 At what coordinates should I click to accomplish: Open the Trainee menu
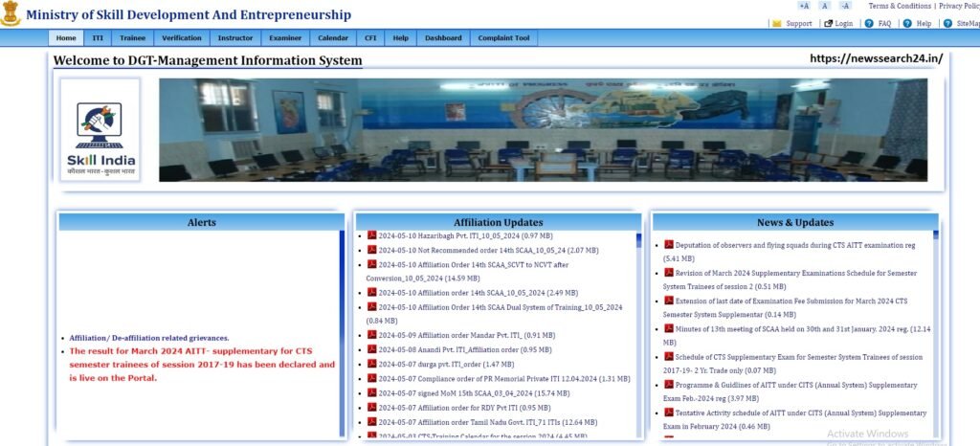click(x=132, y=38)
